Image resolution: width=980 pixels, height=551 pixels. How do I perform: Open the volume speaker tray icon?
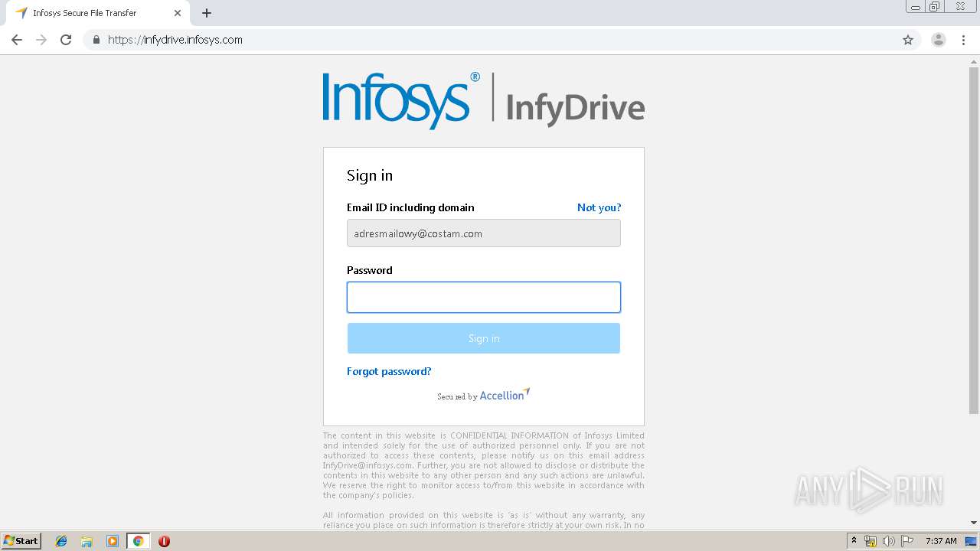[x=889, y=541]
